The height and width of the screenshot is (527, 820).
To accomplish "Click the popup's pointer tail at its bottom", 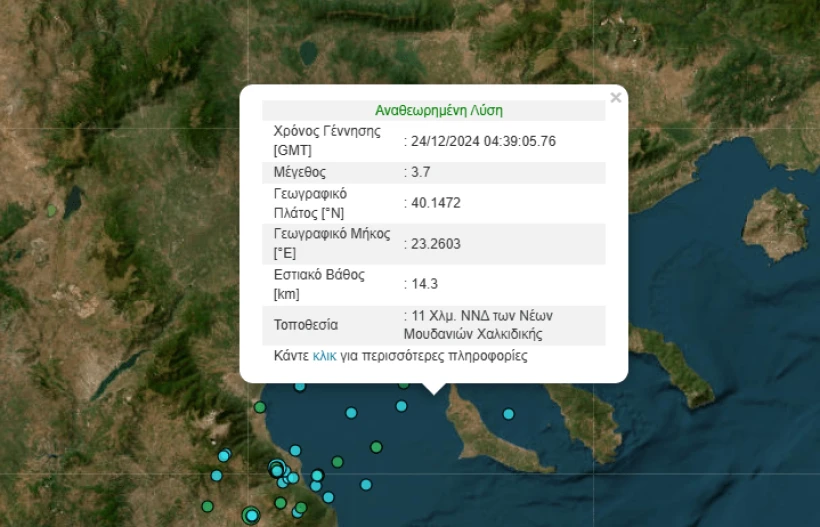I will (434, 389).
